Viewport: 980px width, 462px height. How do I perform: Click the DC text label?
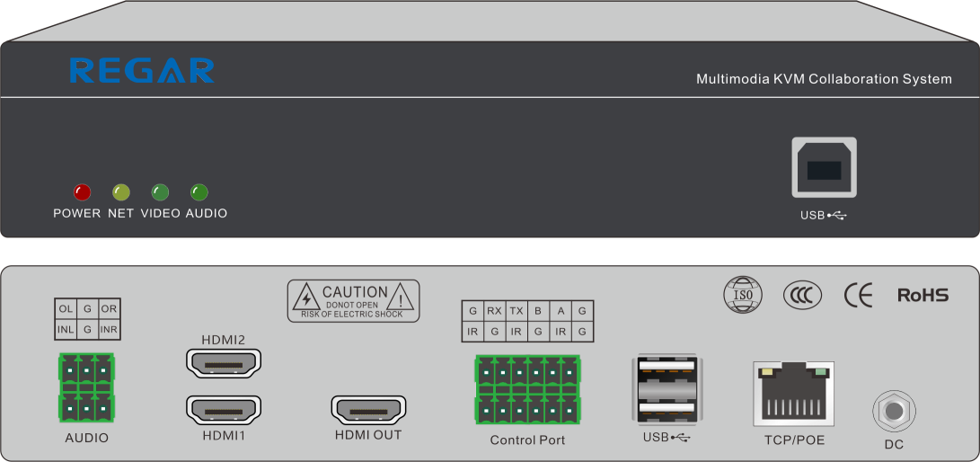894,446
